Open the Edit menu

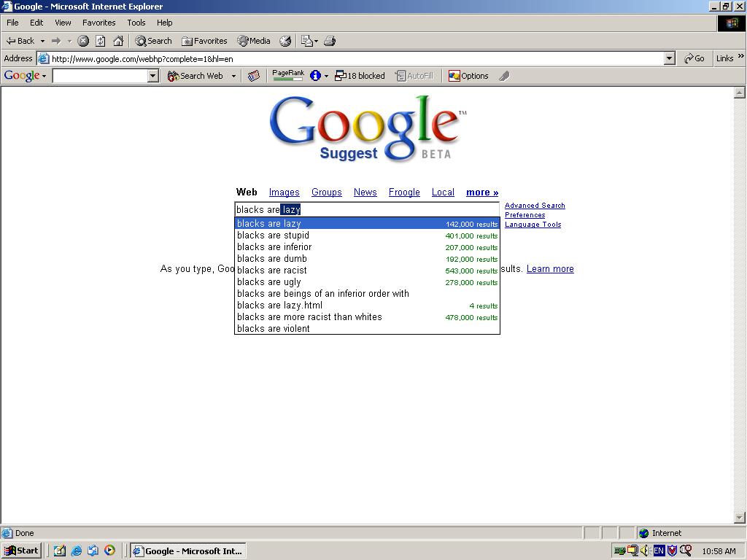36,23
